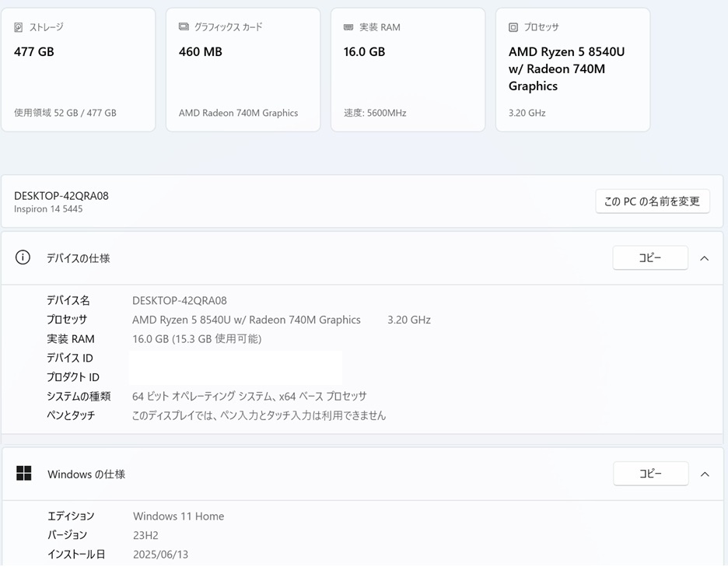
Task: Open the 477 GB storage card
Action: click(79, 70)
